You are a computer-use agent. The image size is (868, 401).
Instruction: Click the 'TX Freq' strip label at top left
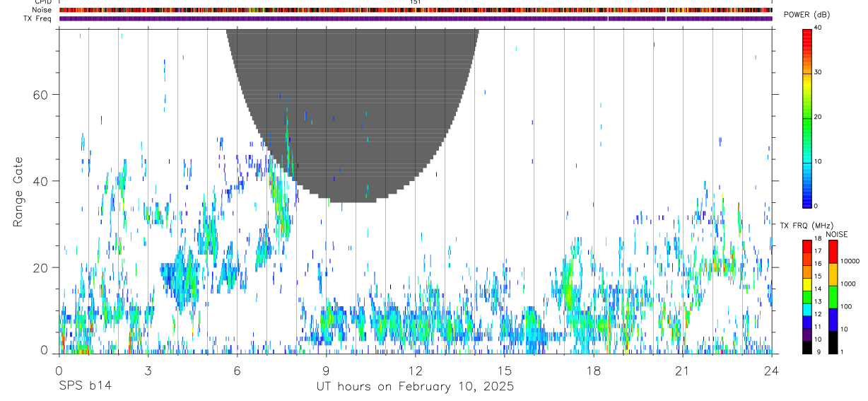tap(38, 18)
